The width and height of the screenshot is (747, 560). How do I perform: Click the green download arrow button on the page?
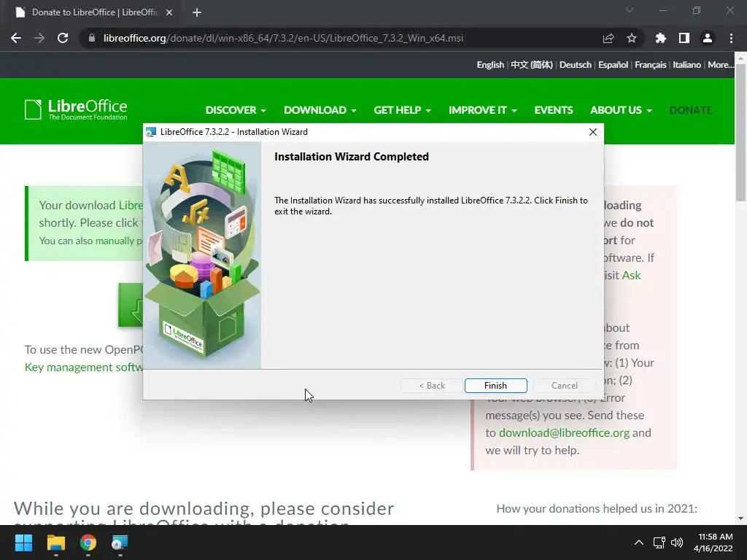coord(131,305)
